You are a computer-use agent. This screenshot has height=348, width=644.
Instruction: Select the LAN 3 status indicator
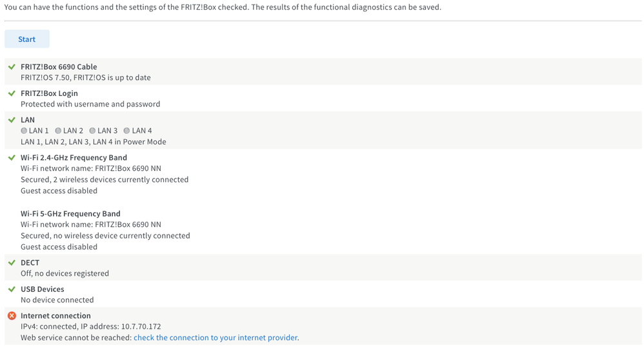coord(92,131)
